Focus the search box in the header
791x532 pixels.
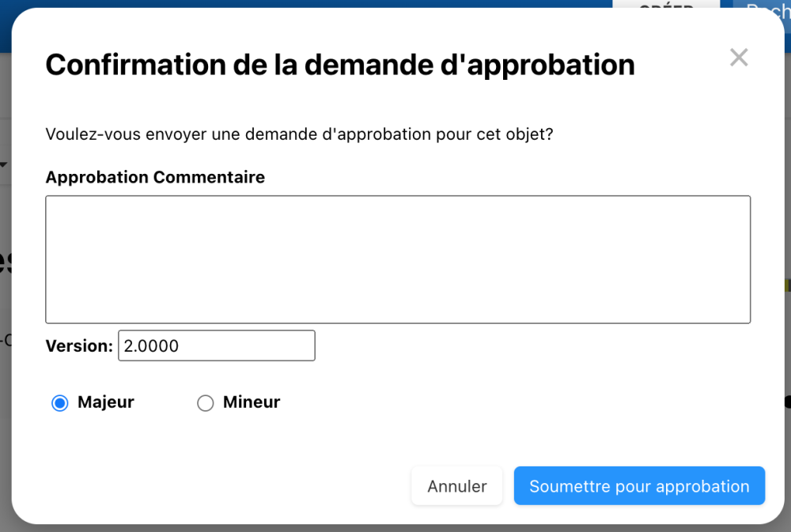pyautogui.click(x=762, y=8)
